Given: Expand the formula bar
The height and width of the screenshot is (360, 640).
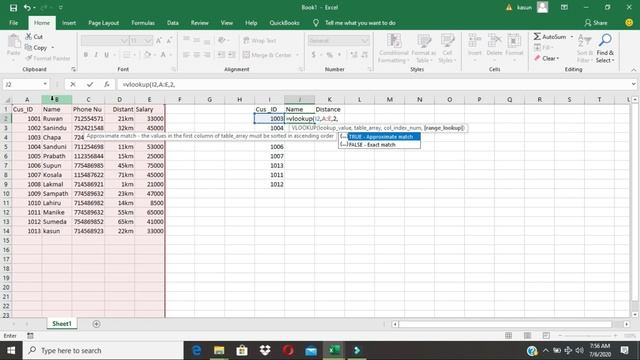Looking at the screenshot, I should (633, 84).
